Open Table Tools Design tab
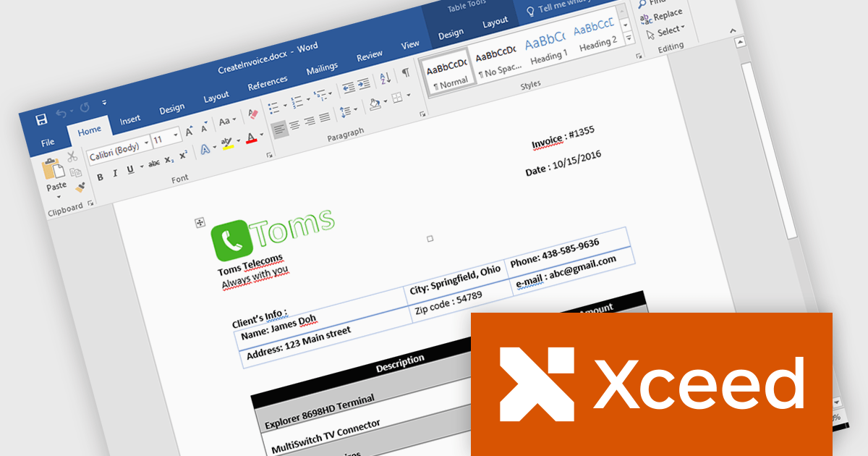 451,34
